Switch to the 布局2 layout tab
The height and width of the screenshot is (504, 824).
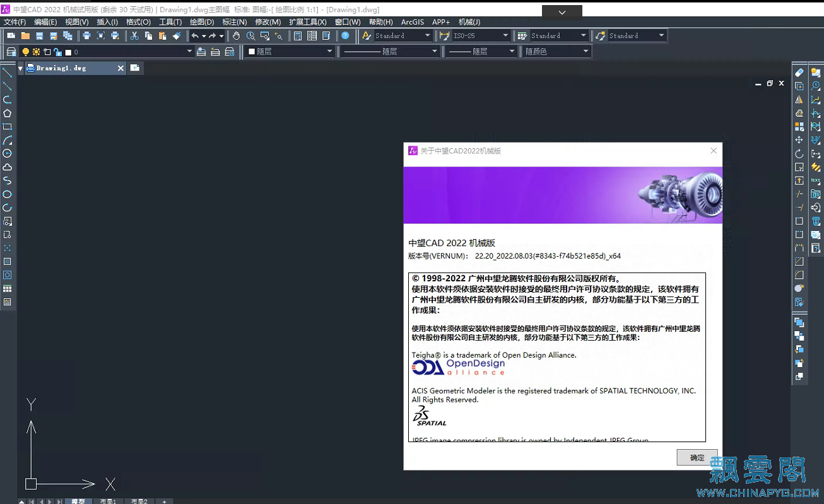(x=139, y=501)
